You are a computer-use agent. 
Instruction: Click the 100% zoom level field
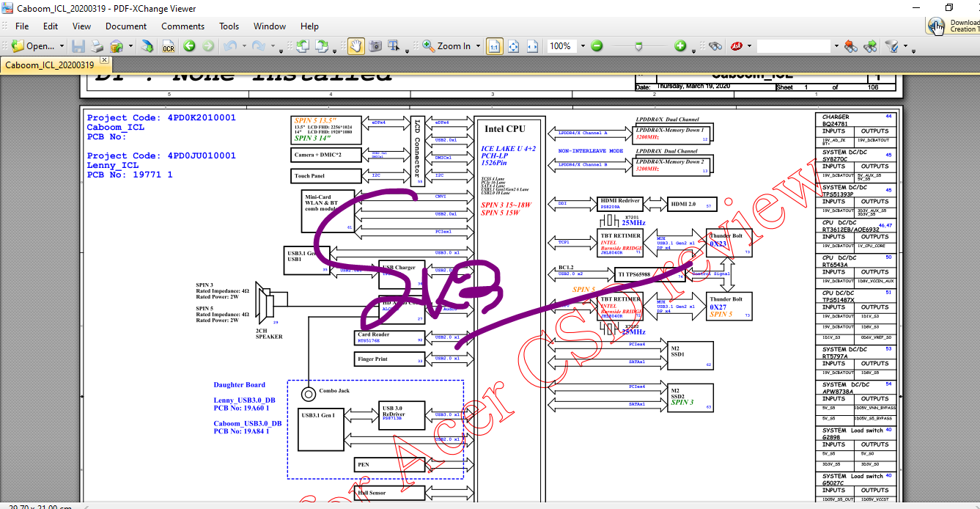561,46
